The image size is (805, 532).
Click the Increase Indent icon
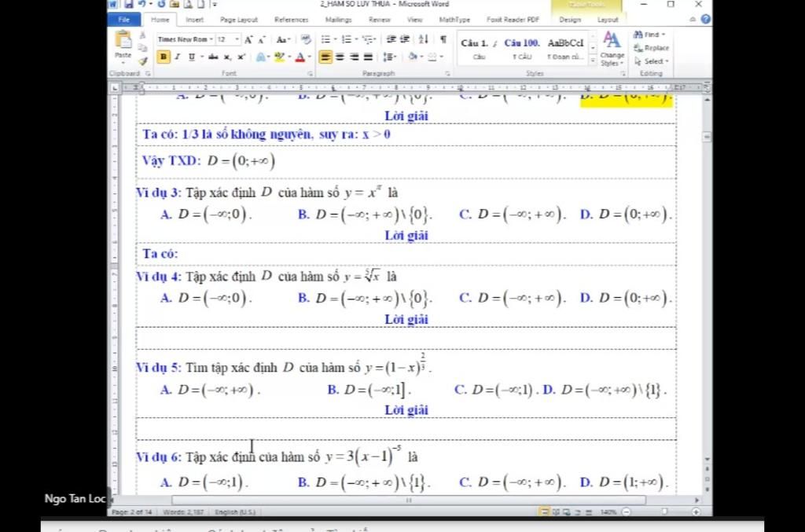pyautogui.click(x=405, y=39)
